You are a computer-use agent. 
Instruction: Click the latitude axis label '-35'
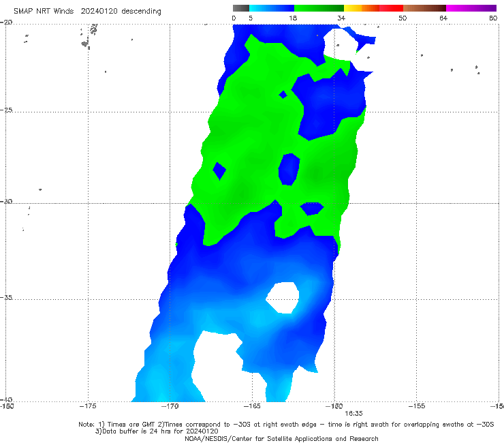(6, 297)
